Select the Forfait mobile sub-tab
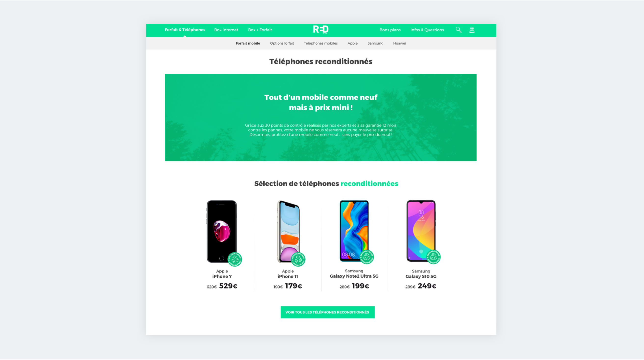 click(248, 43)
